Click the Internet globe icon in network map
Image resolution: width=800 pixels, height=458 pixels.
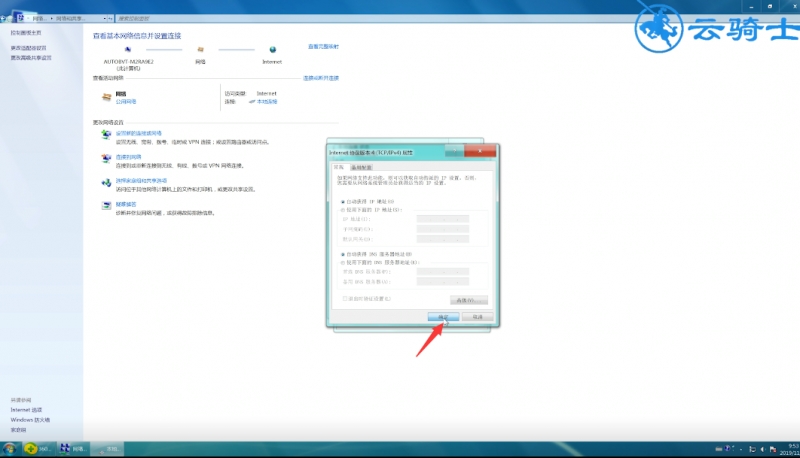pos(272,49)
